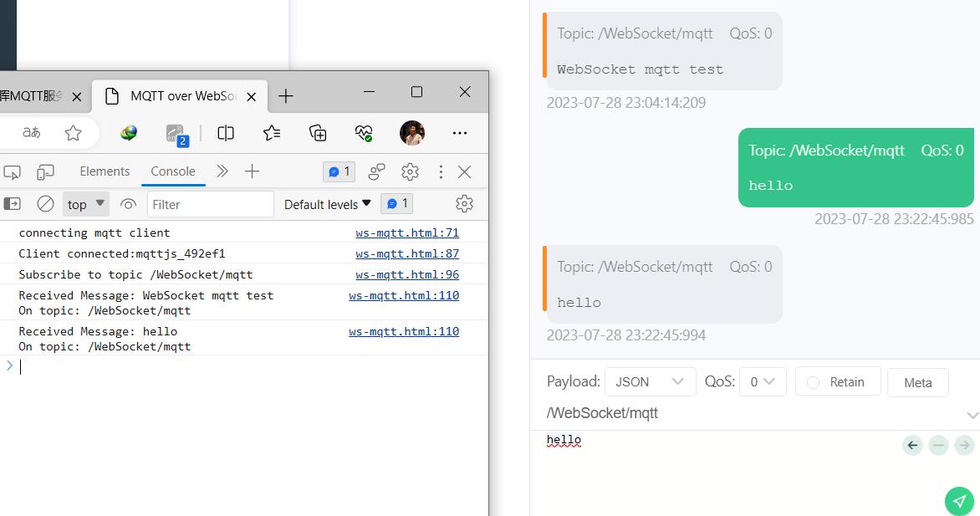
Task: Open the Payload JSON format dropdown
Action: point(650,382)
